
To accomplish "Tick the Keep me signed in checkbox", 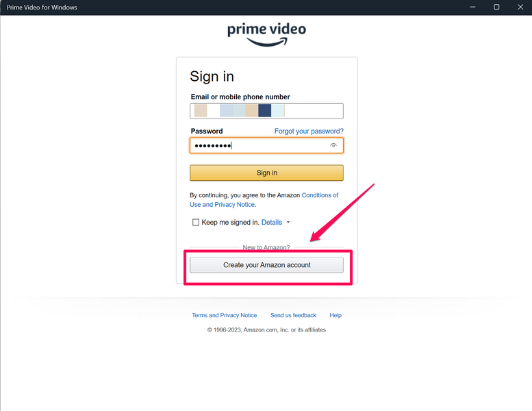I will tap(196, 223).
